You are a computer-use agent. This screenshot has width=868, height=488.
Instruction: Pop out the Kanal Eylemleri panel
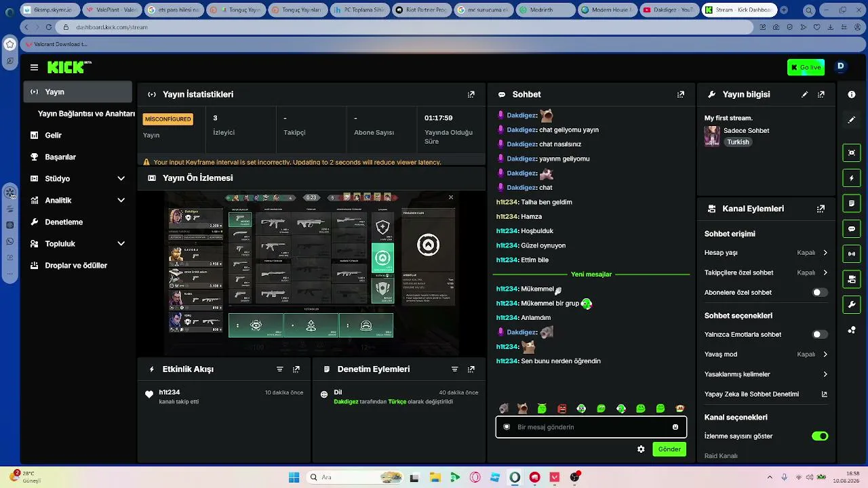[x=821, y=209]
